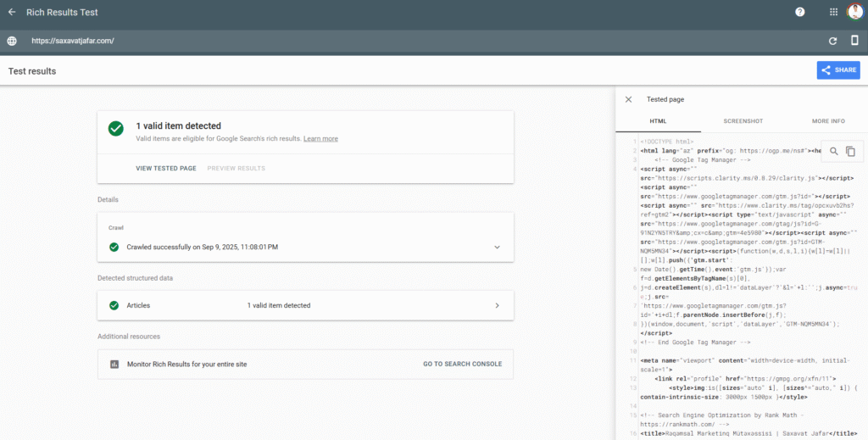The width and height of the screenshot is (868, 440).
Task: Toggle the smartphone device icon
Action: 854,41
